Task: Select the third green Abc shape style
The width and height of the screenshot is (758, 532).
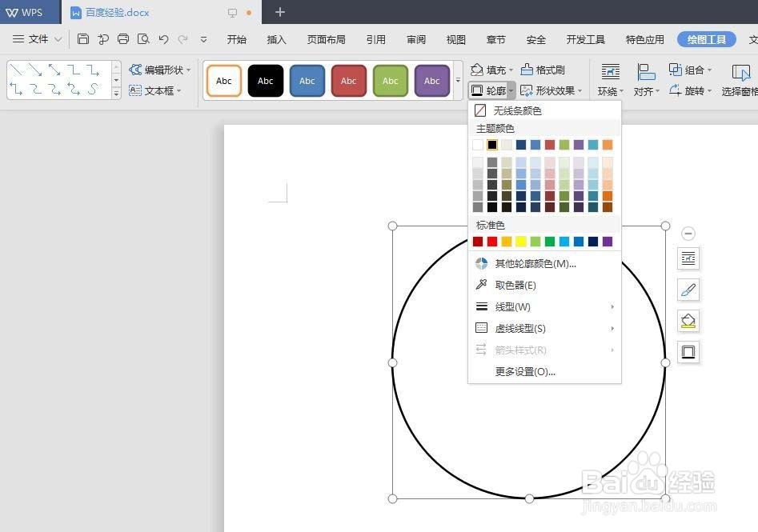Action: click(390, 80)
